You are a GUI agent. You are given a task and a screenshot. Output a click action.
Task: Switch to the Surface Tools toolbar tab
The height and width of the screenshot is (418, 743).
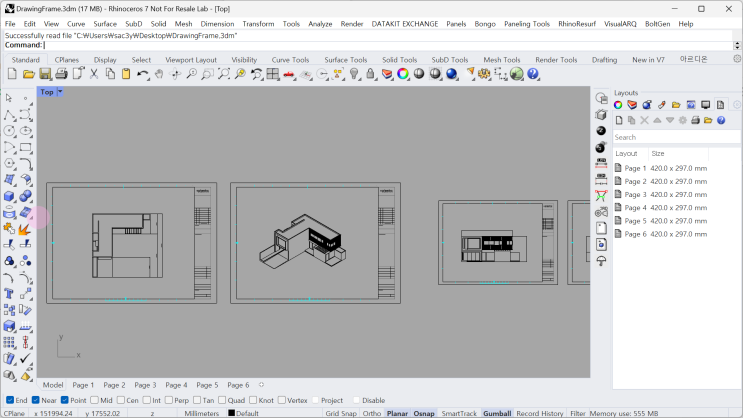coord(345,60)
